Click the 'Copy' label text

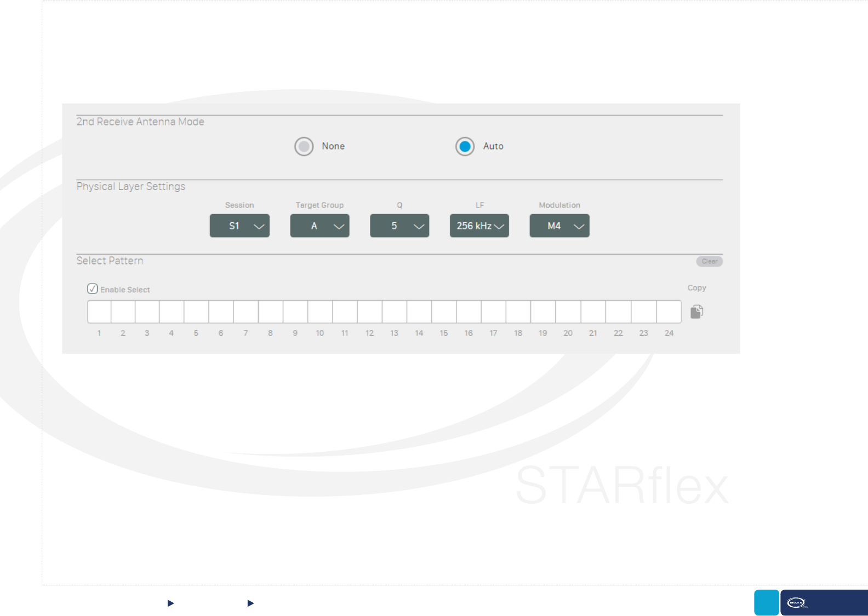pos(697,288)
